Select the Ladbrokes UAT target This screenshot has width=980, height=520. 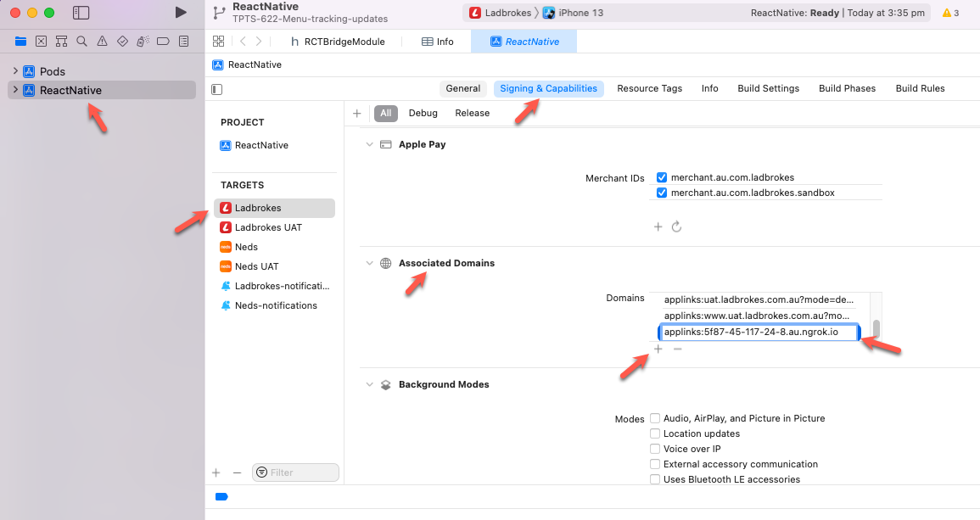274,227
